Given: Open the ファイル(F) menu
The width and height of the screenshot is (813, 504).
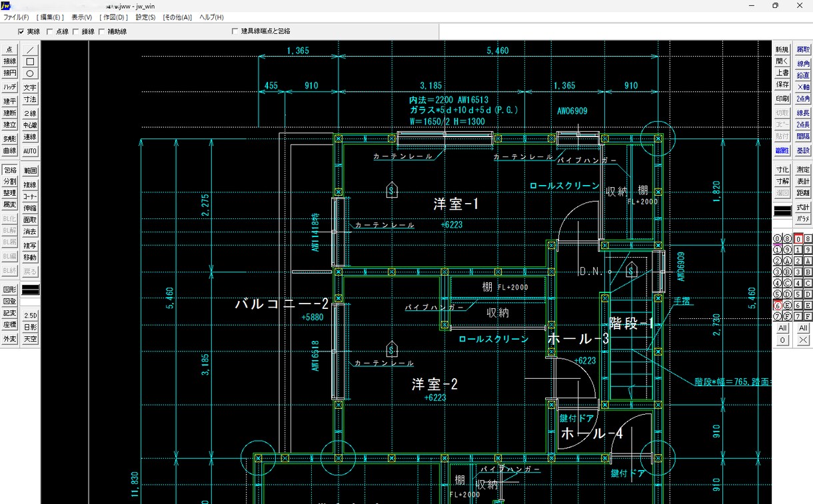Looking at the screenshot, I should (17, 17).
